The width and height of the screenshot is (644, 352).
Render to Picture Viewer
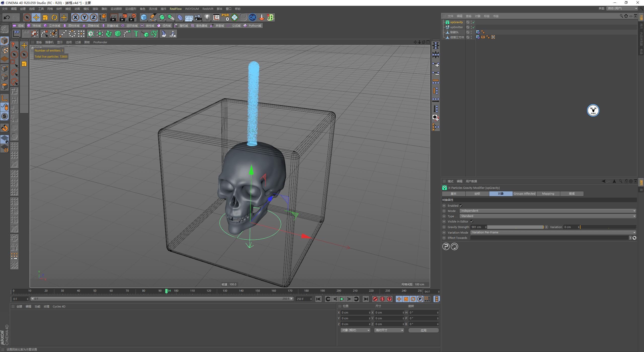pos(123,17)
